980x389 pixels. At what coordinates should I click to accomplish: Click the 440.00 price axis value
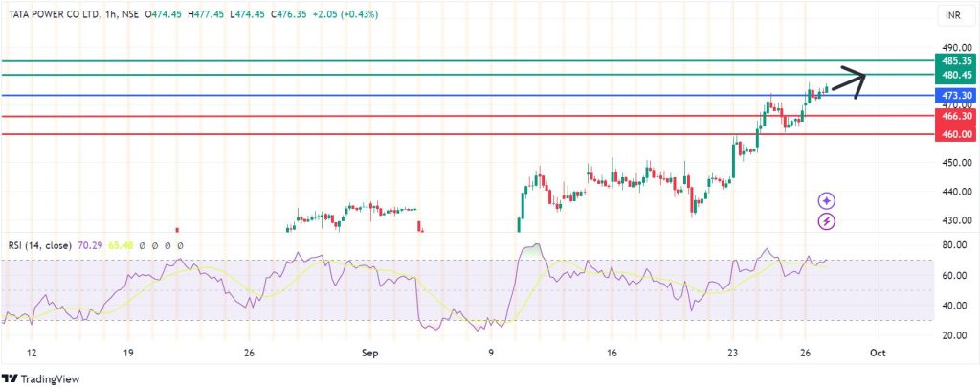[x=956, y=192]
